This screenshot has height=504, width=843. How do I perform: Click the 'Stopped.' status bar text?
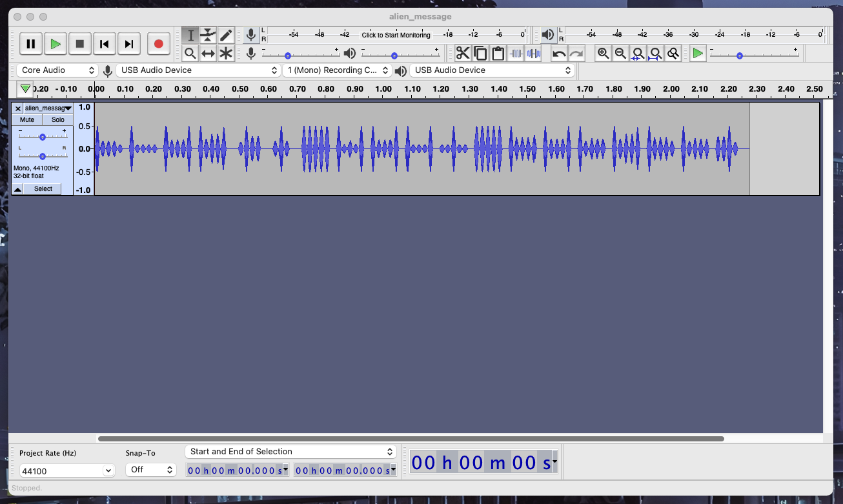pos(27,489)
